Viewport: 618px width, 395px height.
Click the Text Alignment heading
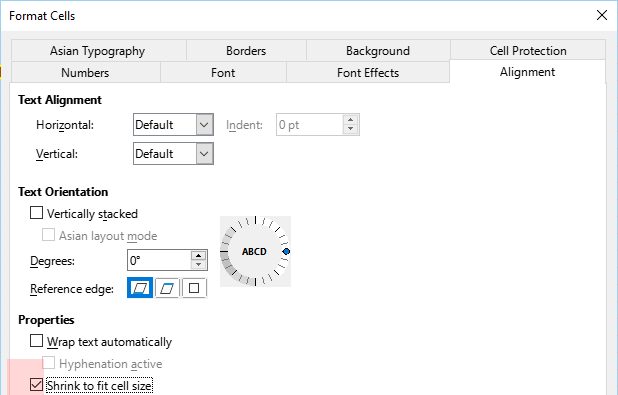[60, 100]
